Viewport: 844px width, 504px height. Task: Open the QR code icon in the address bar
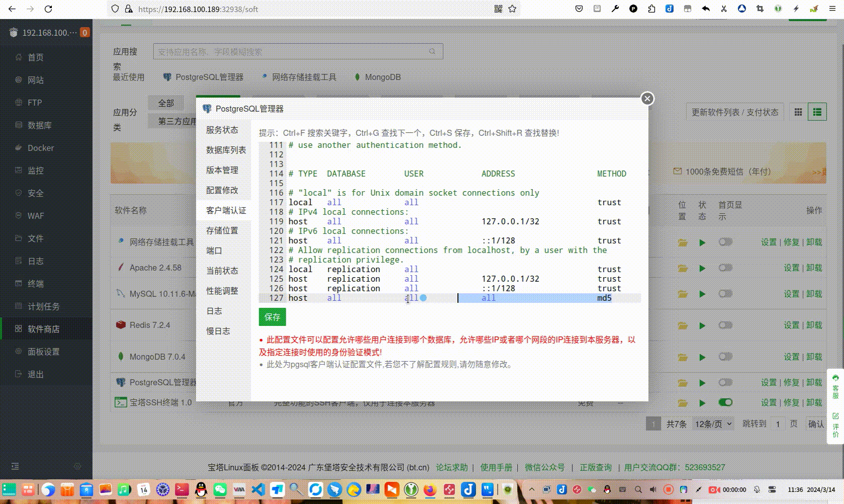[498, 9]
